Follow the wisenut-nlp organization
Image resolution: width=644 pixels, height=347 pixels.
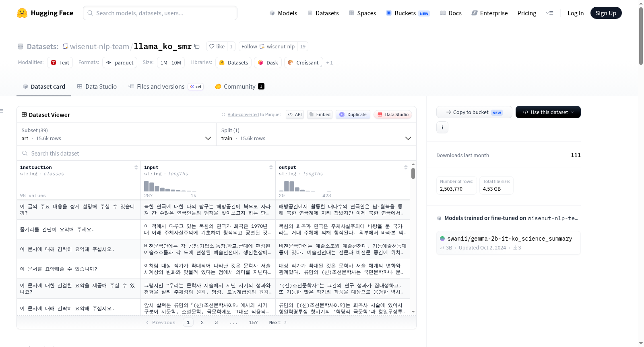(268, 46)
